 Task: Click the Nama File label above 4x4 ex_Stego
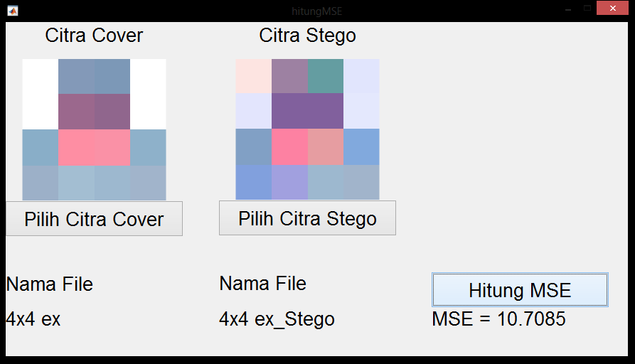coord(262,284)
